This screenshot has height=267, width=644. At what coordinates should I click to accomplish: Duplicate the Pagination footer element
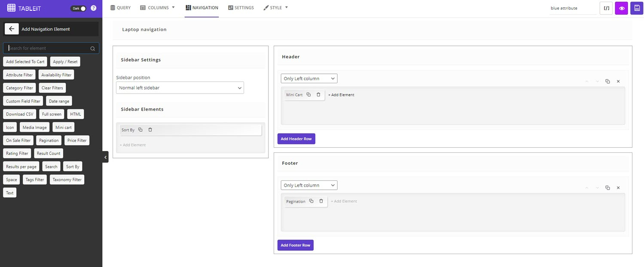(x=311, y=201)
